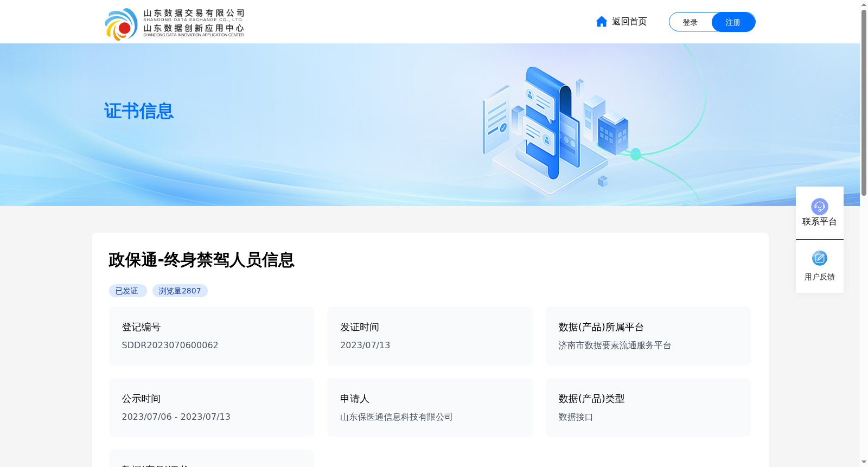Click the vertical scrollbar thumb

pos(864,103)
